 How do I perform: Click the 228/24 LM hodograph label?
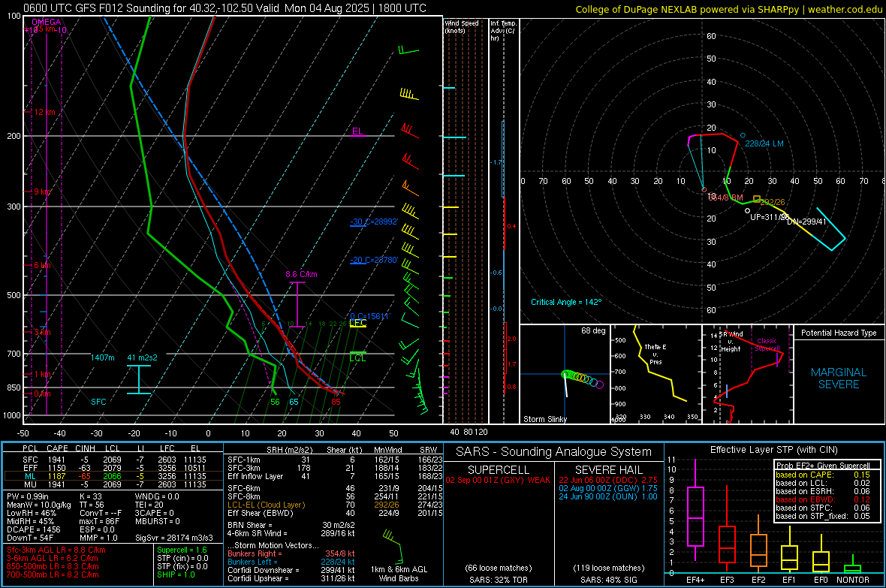(x=764, y=143)
